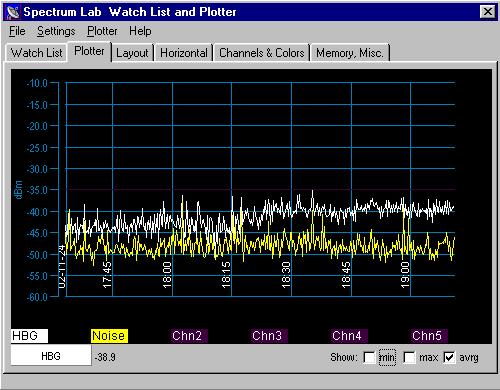The image size is (500, 390).
Task: Open the Plotter menu
Action: [102, 31]
